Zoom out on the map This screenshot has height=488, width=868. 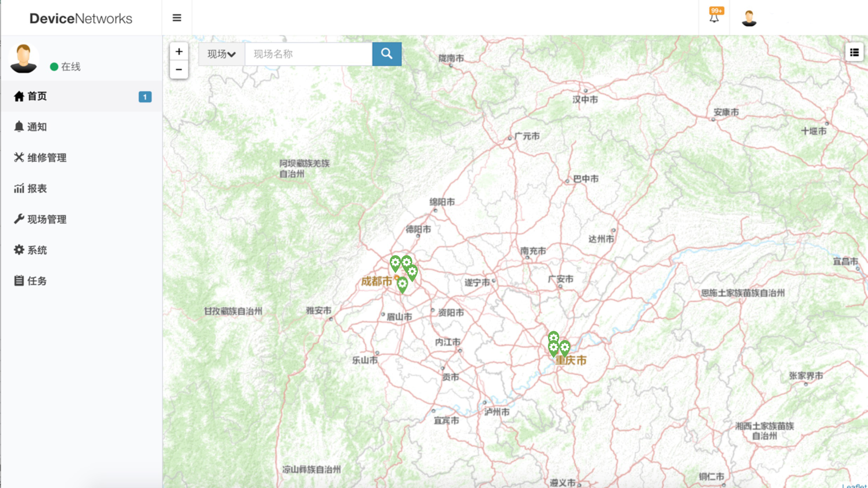point(179,69)
